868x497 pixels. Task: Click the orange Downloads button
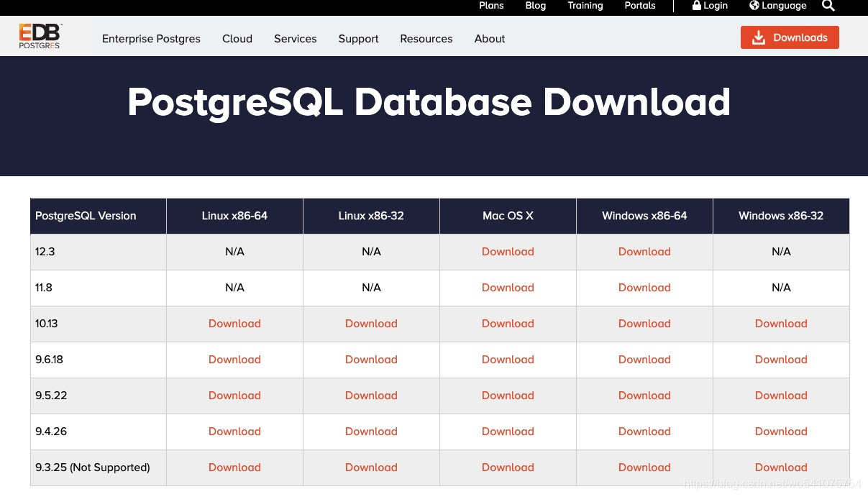[790, 37]
